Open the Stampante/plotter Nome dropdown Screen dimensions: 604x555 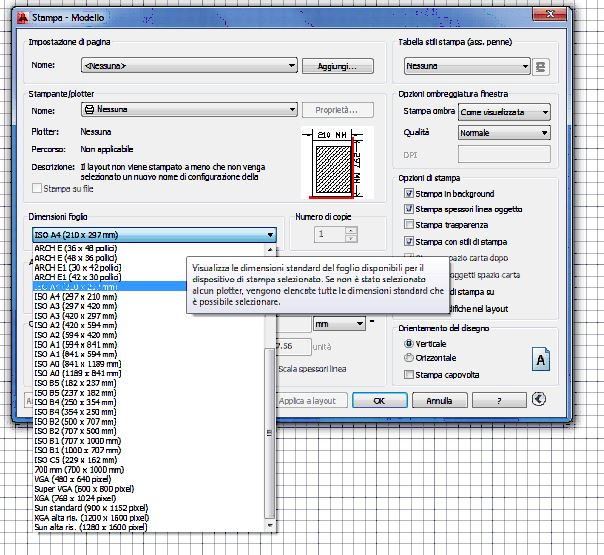coord(189,110)
